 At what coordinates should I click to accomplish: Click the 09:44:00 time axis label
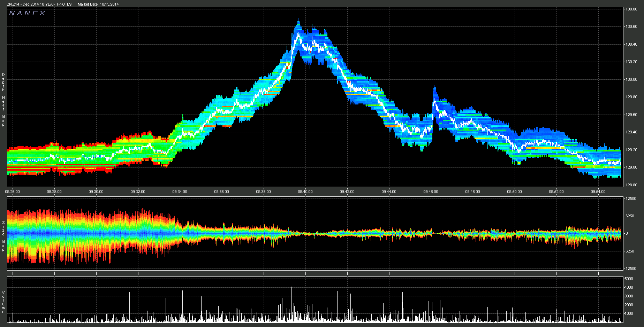click(389, 192)
